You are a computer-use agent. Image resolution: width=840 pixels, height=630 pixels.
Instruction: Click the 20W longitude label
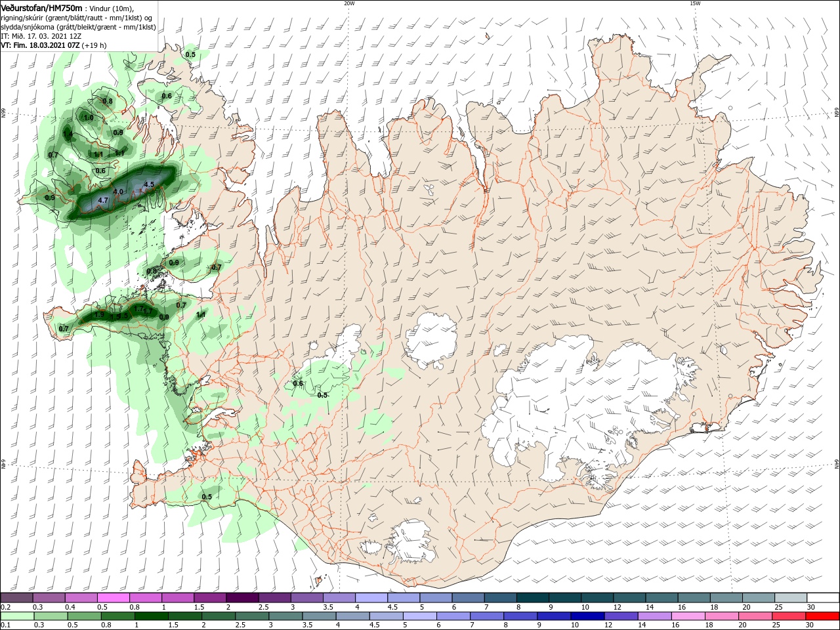(x=349, y=3)
